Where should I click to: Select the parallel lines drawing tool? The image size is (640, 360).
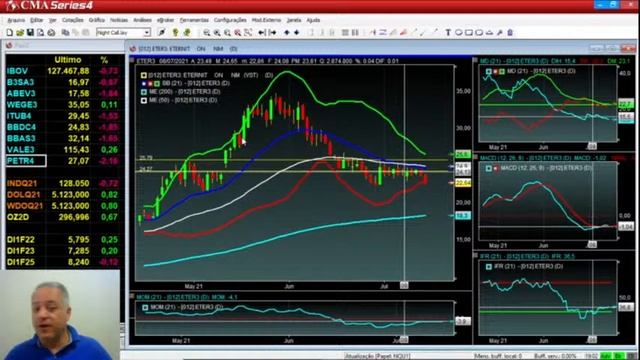pyautogui.click(x=383, y=33)
